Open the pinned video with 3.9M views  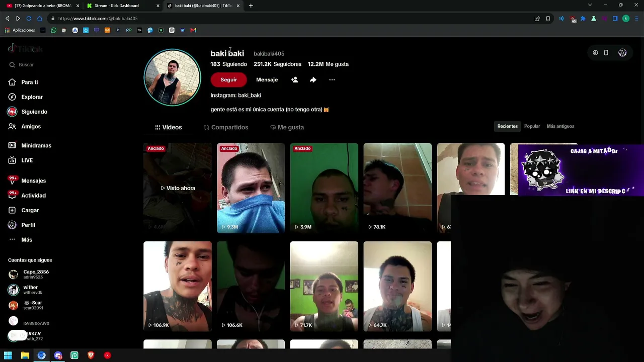324,188
